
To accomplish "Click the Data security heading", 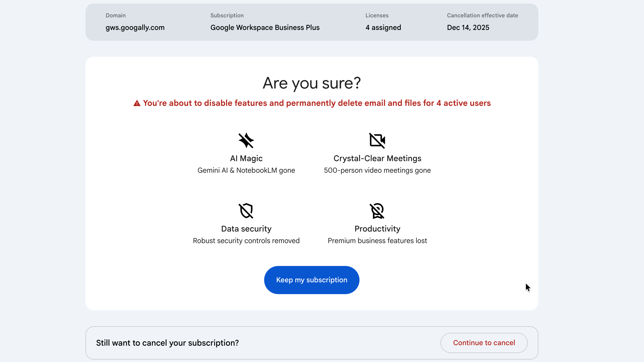I will 246,229.
